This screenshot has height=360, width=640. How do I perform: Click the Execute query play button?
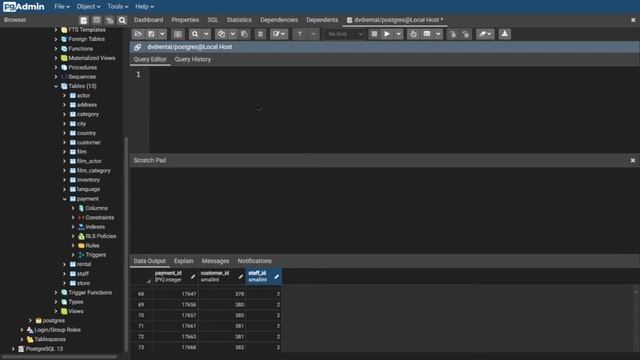[x=387, y=34]
